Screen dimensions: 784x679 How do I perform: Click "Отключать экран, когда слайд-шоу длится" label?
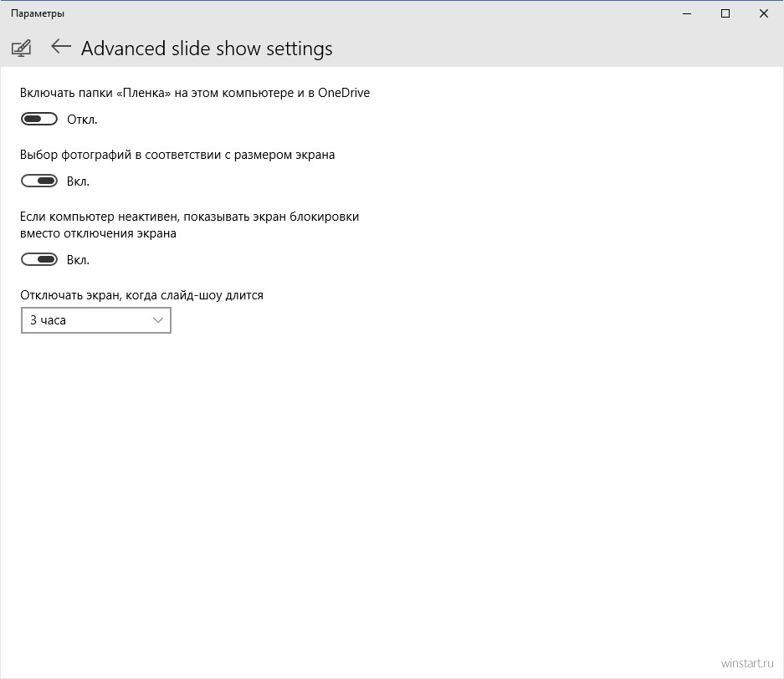click(x=141, y=295)
